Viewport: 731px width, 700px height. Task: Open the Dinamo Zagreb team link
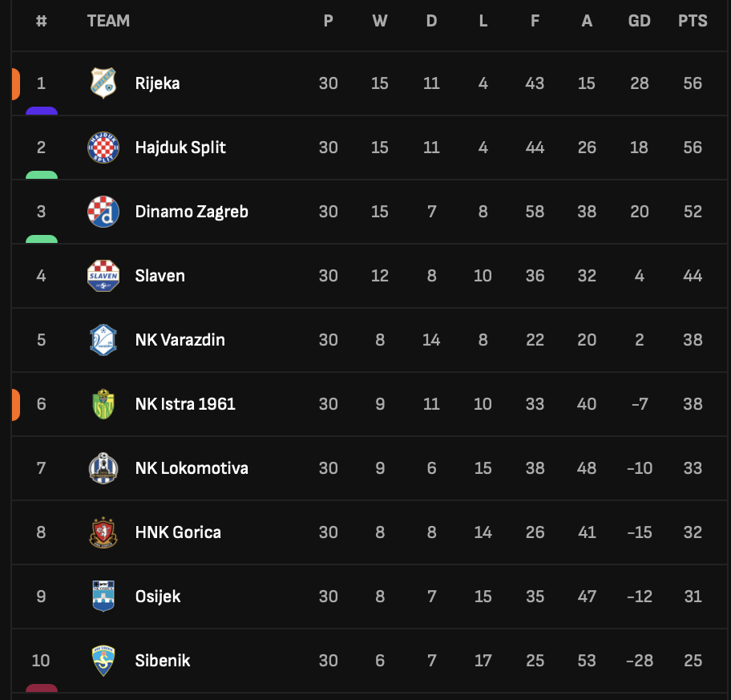pyautogui.click(x=192, y=211)
